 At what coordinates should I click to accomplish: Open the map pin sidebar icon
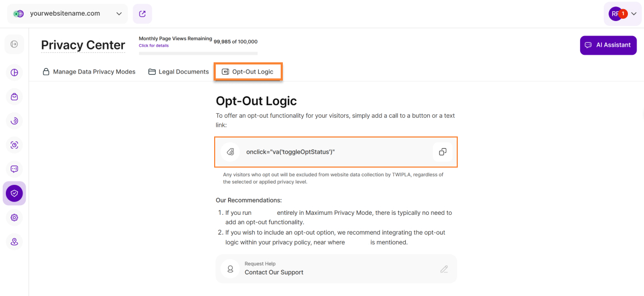coord(14,242)
